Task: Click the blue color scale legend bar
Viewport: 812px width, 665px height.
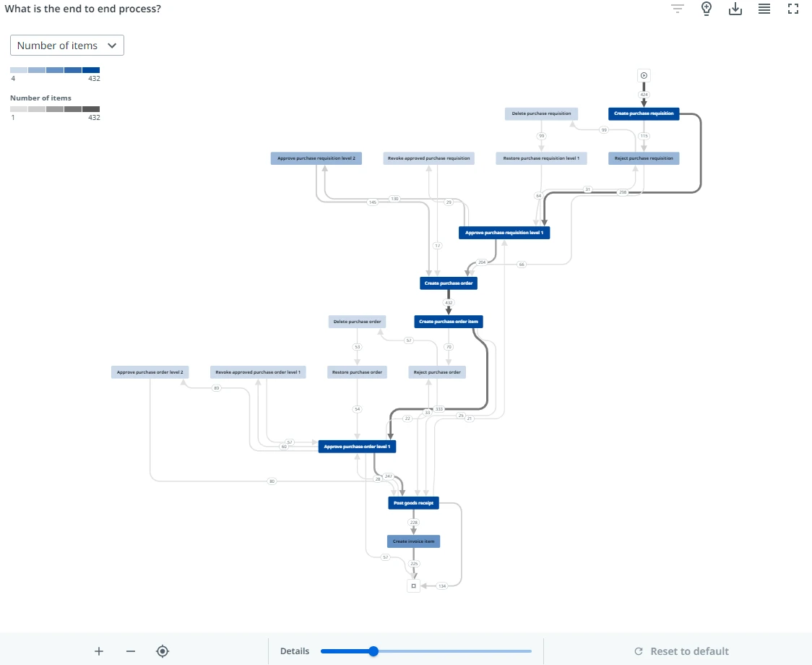Action: pyautogui.click(x=55, y=70)
